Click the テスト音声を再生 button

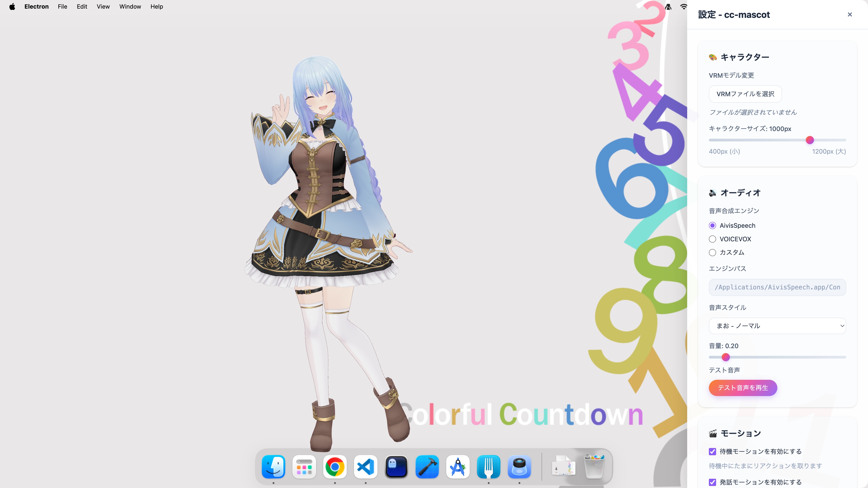point(743,388)
